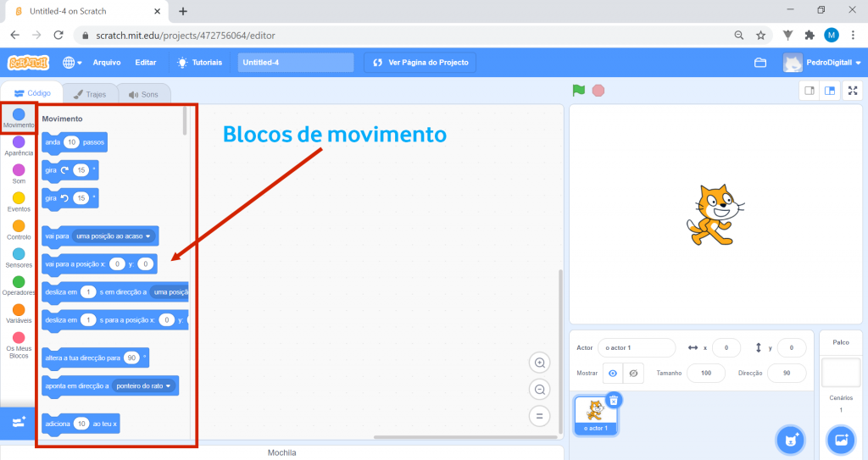The width and height of the screenshot is (868, 460).
Task: Open a new browser tab
Action: [183, 11]
